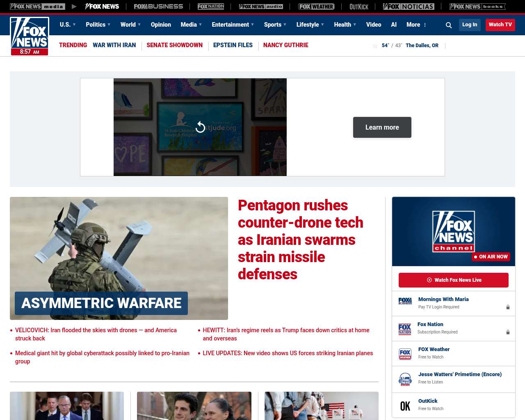Click the replay icon on the ad video
The width and height of the screenshot is (525, 420).
(200, 127)
